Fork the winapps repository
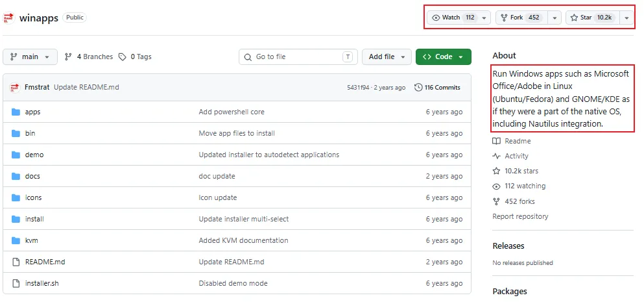 523,18
